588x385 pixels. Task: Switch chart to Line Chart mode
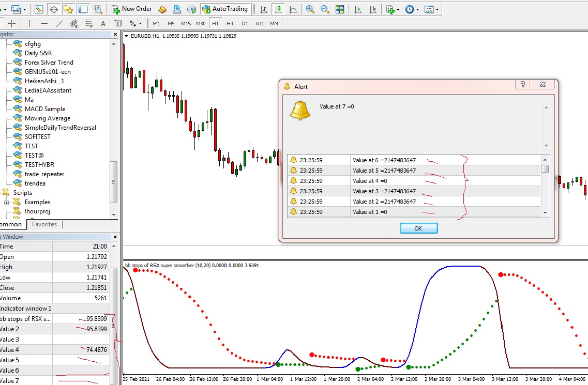point(293,9)
